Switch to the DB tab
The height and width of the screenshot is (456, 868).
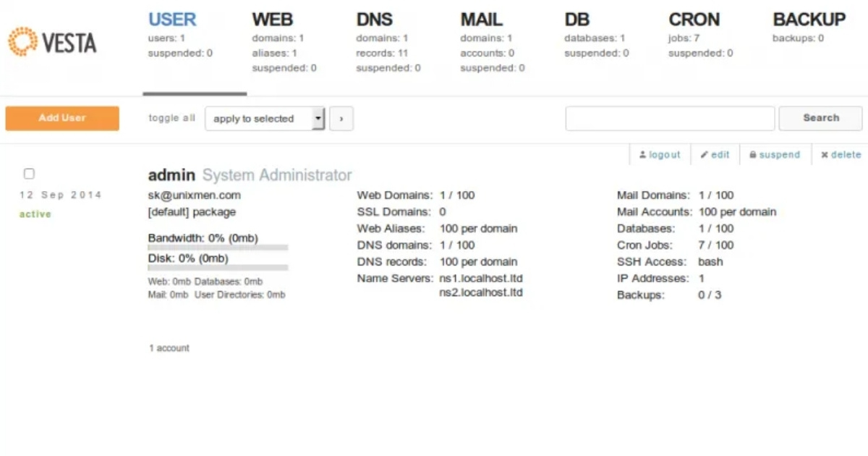pos(577,20)
